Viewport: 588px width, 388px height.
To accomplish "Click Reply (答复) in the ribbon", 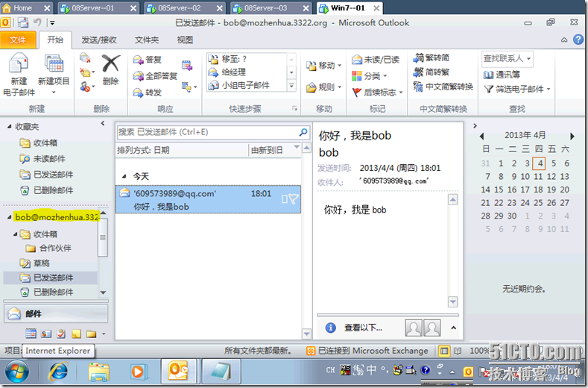I will point(148,60).
